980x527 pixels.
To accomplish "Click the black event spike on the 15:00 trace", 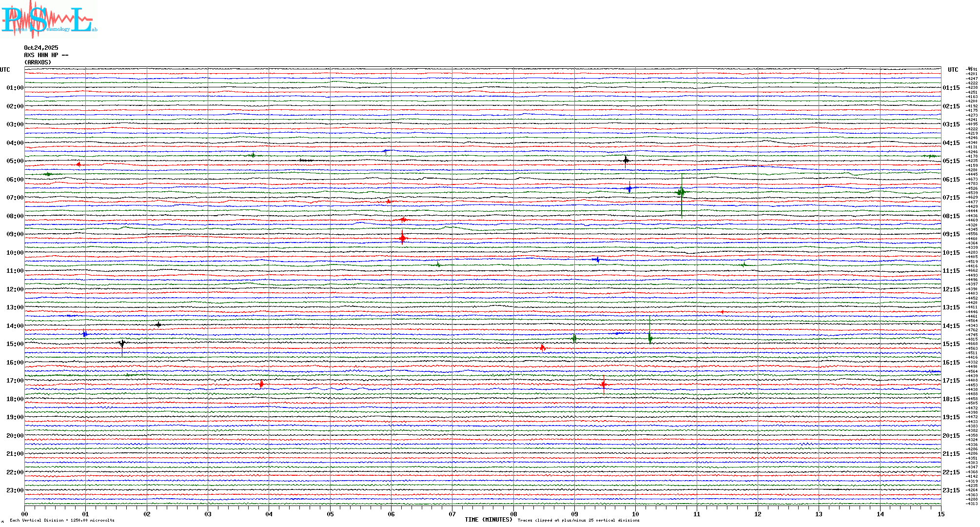I will click(x=122, y=344).
